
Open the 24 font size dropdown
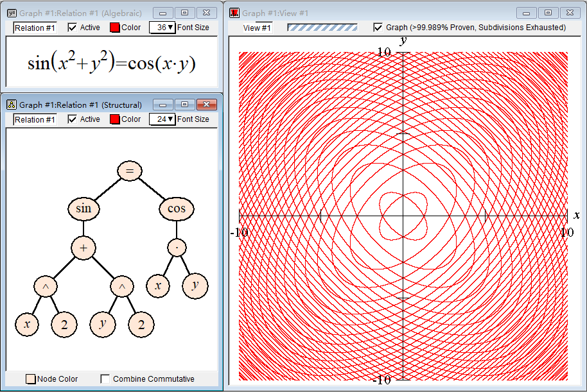click(x=162, y=119)
